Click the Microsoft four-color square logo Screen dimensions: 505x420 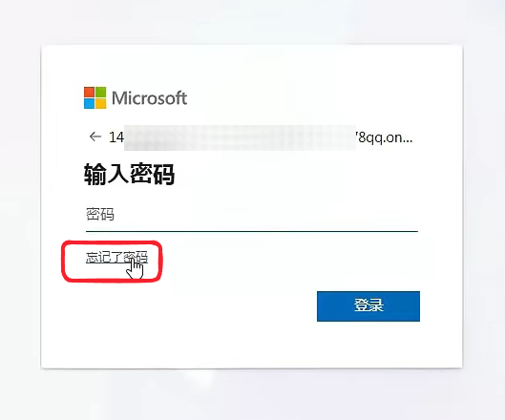tap(95, 97)
